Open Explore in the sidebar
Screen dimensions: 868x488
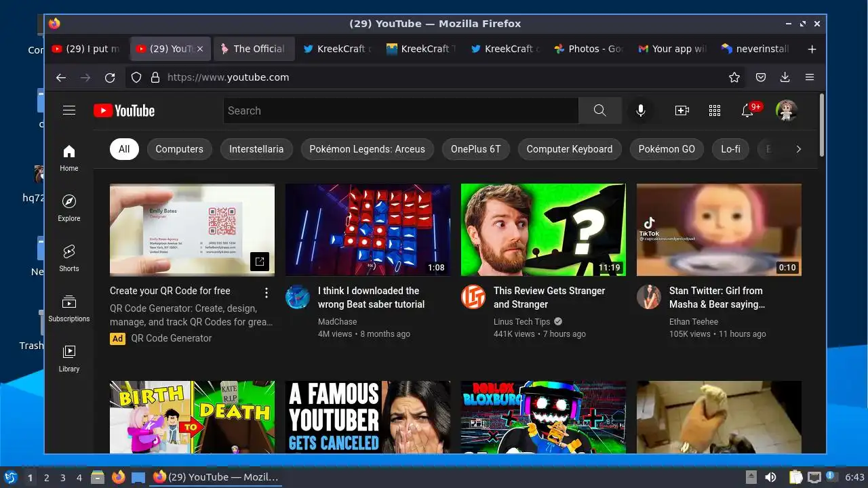[69, 209]
